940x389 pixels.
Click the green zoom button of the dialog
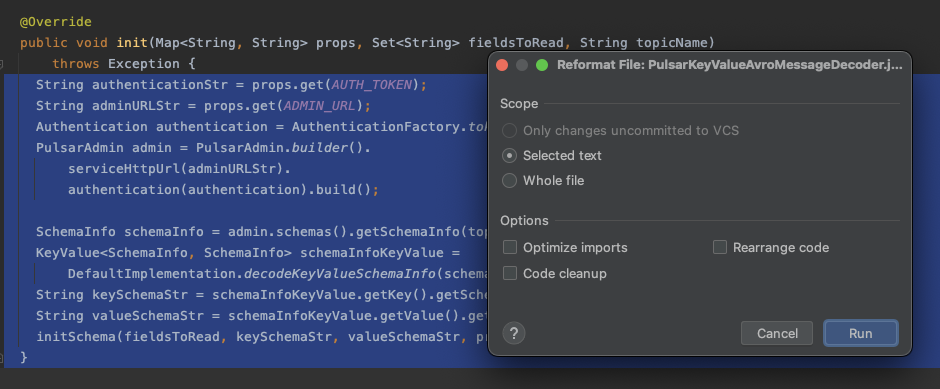tap(542, 65)
